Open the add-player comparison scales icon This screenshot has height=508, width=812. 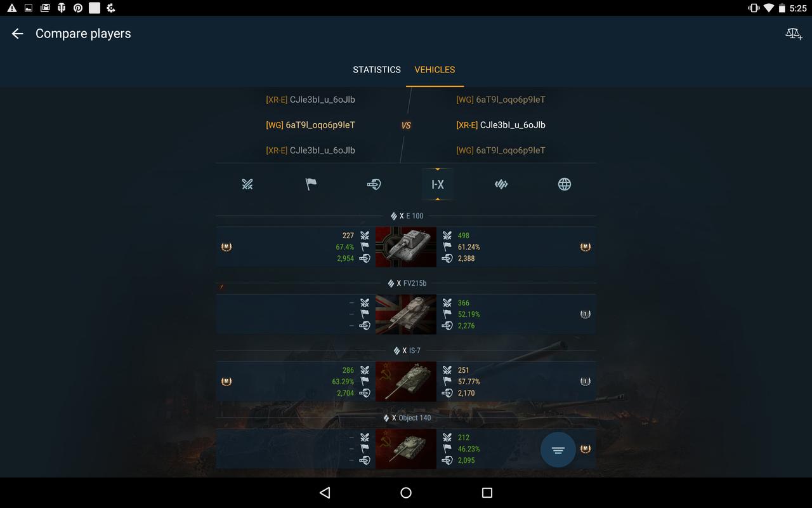pos(794,34)
